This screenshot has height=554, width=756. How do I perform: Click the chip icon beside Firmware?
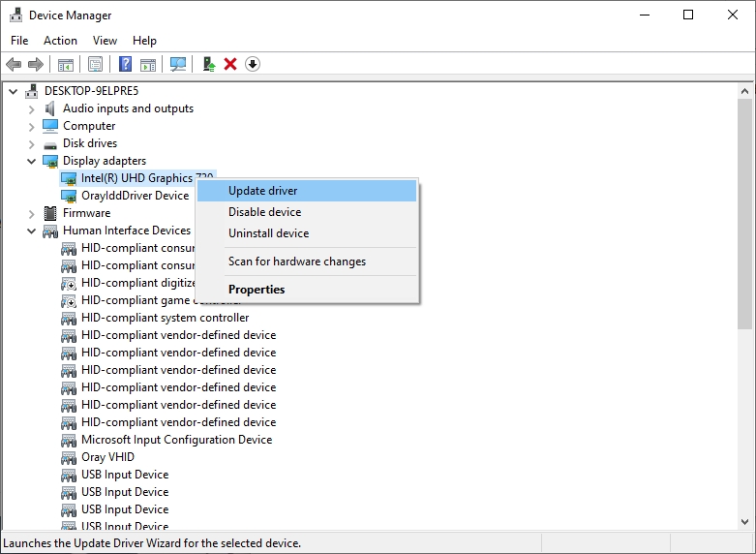pyautogui.click(x=50, y=213)
